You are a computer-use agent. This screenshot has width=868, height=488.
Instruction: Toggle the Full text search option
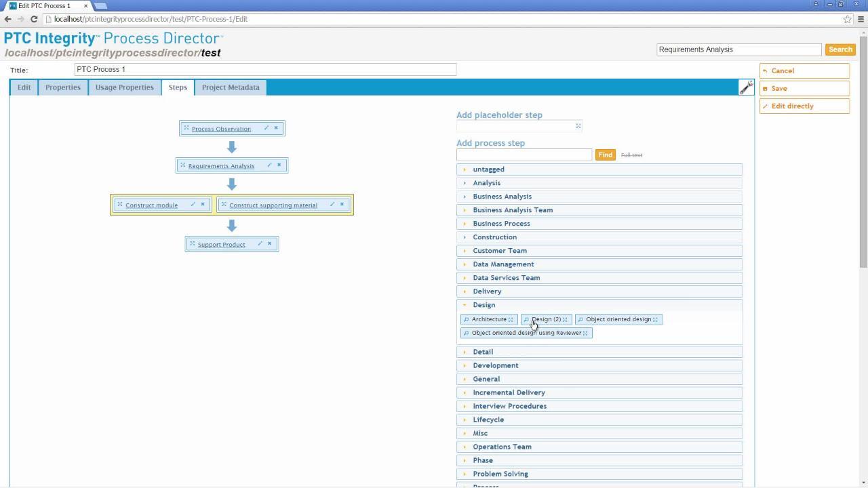tap(631, 155)
